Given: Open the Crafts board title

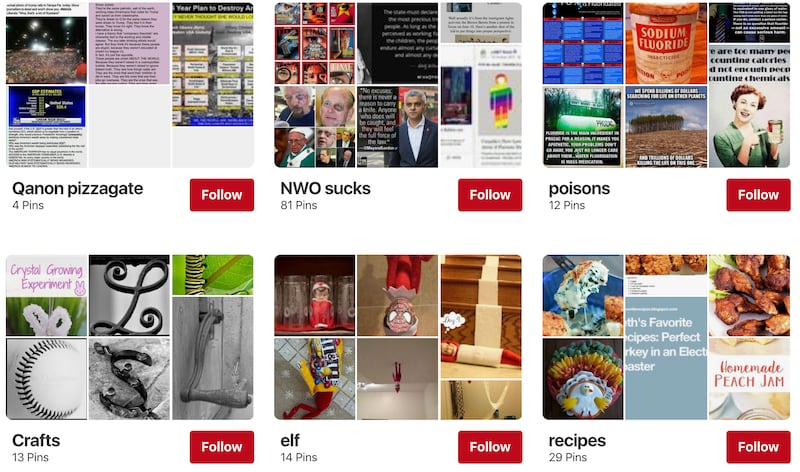Looking at the screenshot, I should tap(36, 440).
